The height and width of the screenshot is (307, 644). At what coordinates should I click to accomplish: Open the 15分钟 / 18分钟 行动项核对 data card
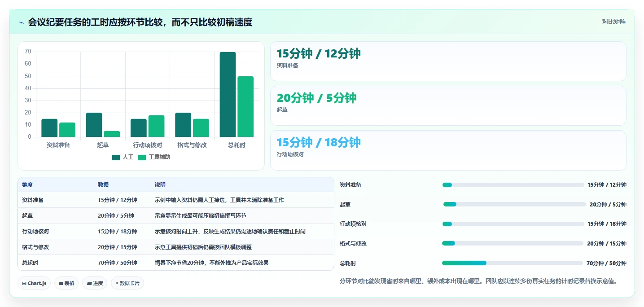tap(448, 150)
